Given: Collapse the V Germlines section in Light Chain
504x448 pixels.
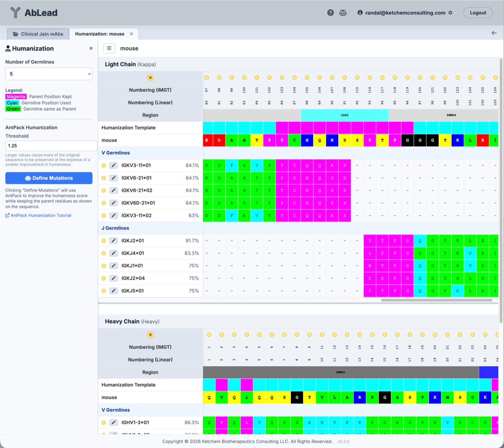Looking at the screenshot, I should pyautogui.click(x=115, y=153).
